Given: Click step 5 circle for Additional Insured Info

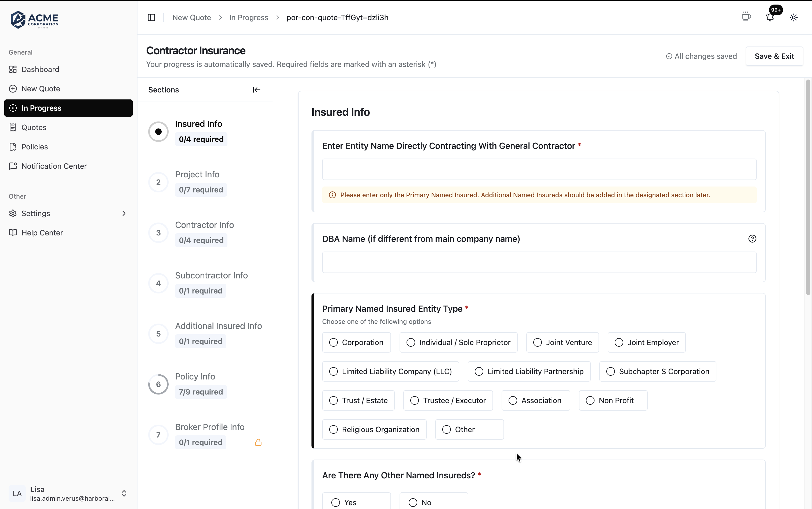Looking at the screenshot, I should click(x=158, y=334).
